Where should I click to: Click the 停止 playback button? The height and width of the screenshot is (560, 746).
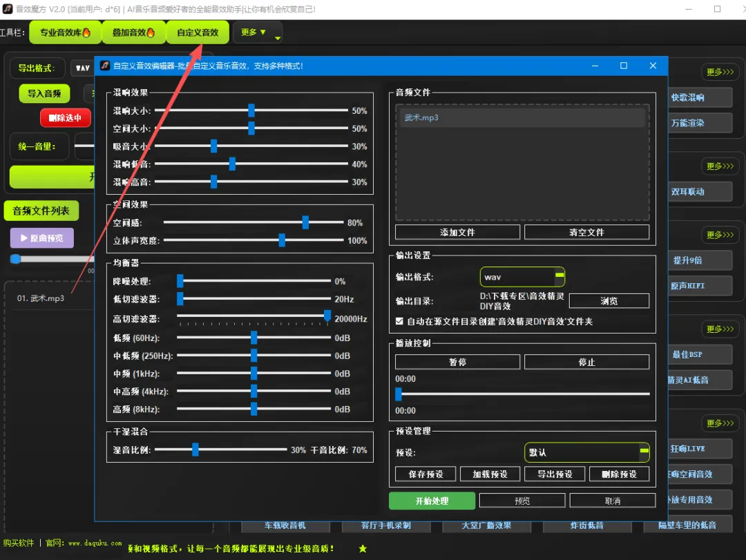click(x=586, y=362)
